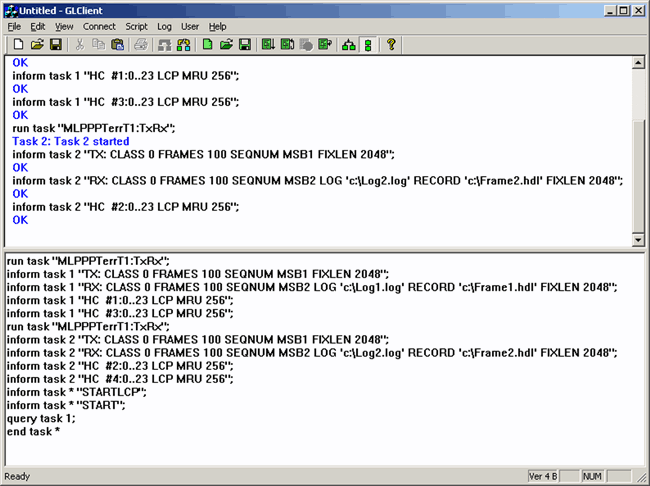Click the Cut scissors icon
This screenshot has height=486, width=650.
pyautogui.click(x=80, y=44)
